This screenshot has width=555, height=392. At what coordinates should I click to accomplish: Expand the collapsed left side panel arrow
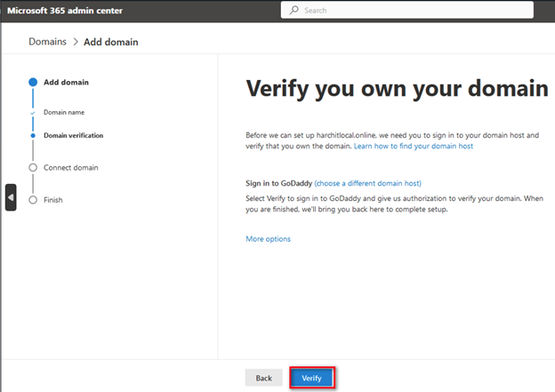click(x=11, y=196)
